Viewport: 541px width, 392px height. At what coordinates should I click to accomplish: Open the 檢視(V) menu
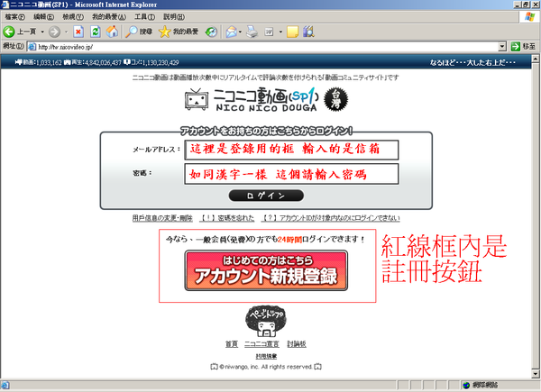point(73,16)
